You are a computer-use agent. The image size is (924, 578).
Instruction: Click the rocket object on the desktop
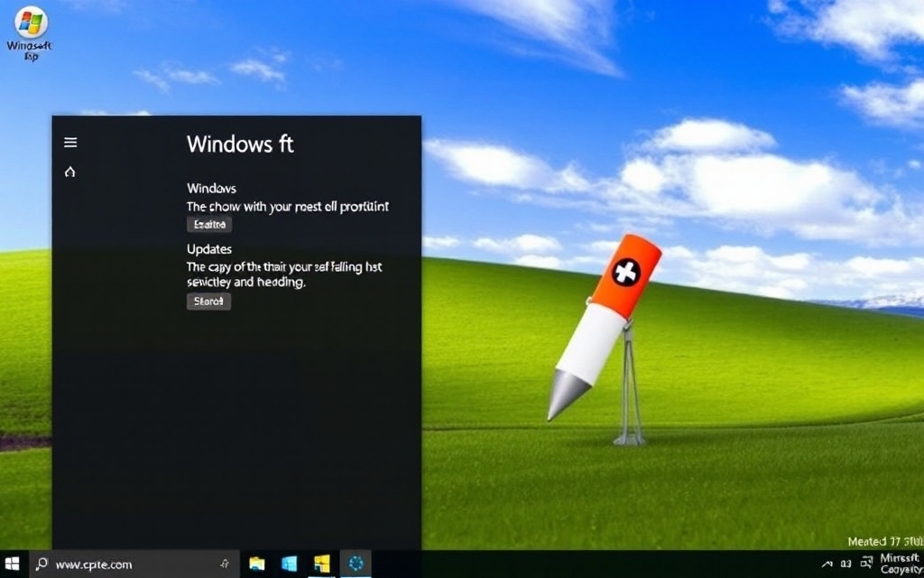pos(605,326)
